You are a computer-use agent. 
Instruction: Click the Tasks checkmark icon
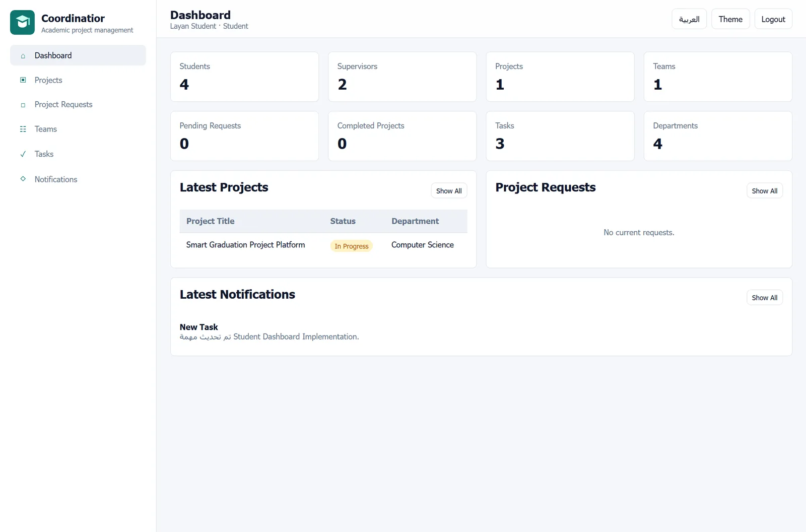pos(23,154)
